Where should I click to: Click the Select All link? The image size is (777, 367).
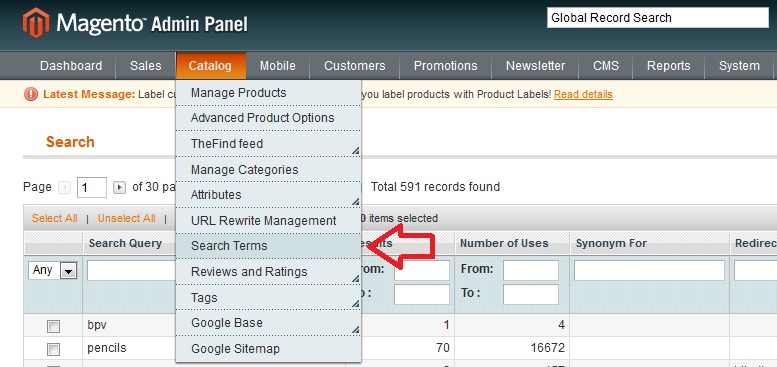click(55, 218)
